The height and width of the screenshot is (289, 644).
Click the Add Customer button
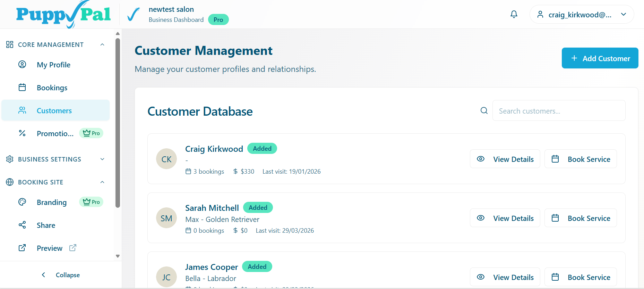tap(600, 58)
